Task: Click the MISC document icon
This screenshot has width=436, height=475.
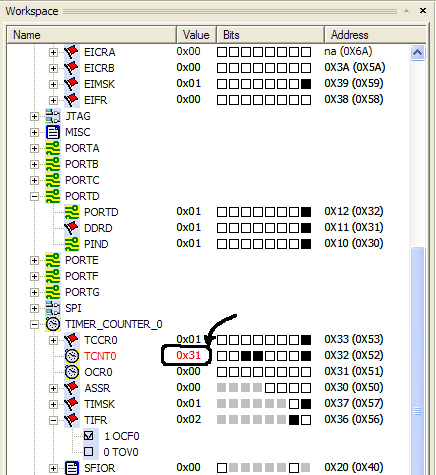Action: point(53,132)
